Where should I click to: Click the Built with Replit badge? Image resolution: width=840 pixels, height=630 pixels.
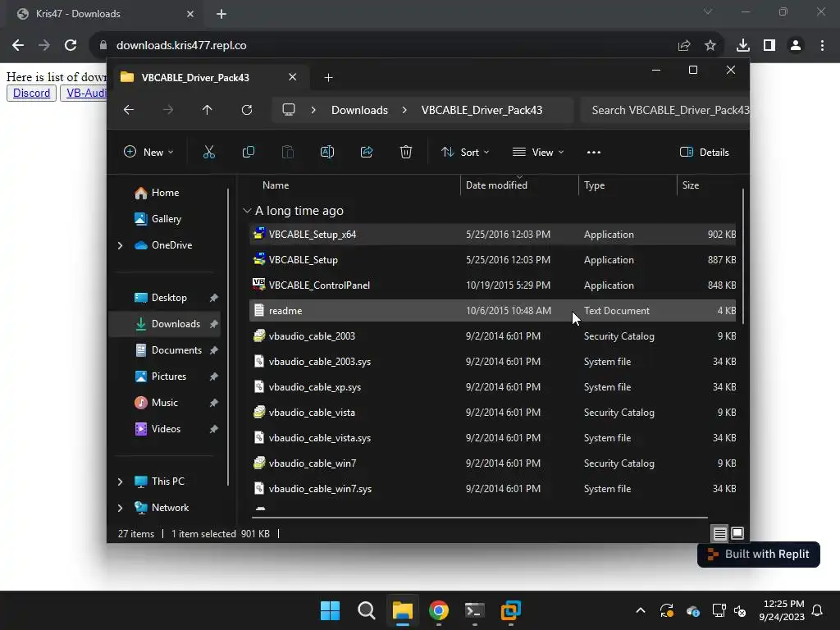tap(759, 555)
